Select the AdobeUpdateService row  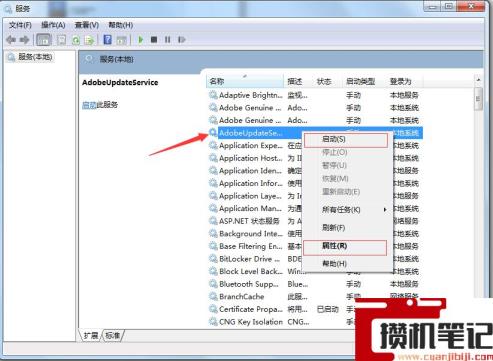click(x=255, y=133)
